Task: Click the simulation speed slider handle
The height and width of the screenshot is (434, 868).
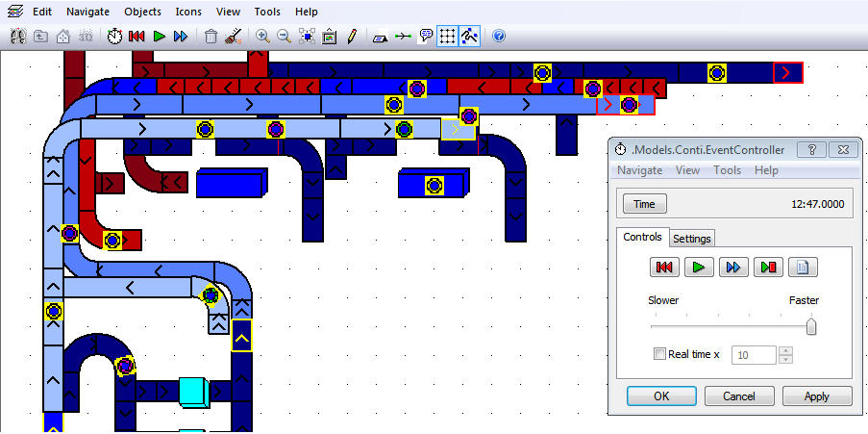Action: pyautogui.click(x=811, y=326)
